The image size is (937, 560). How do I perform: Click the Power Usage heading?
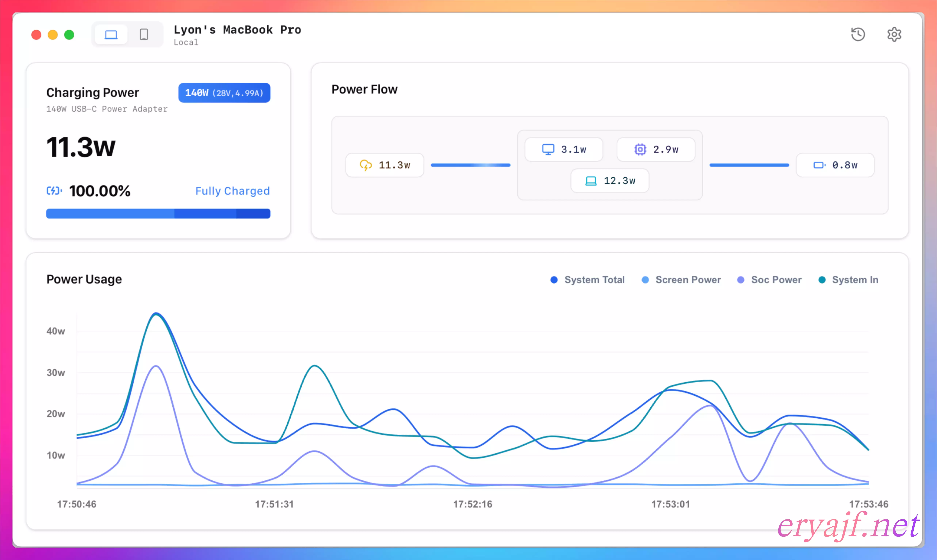pos(84,279)
